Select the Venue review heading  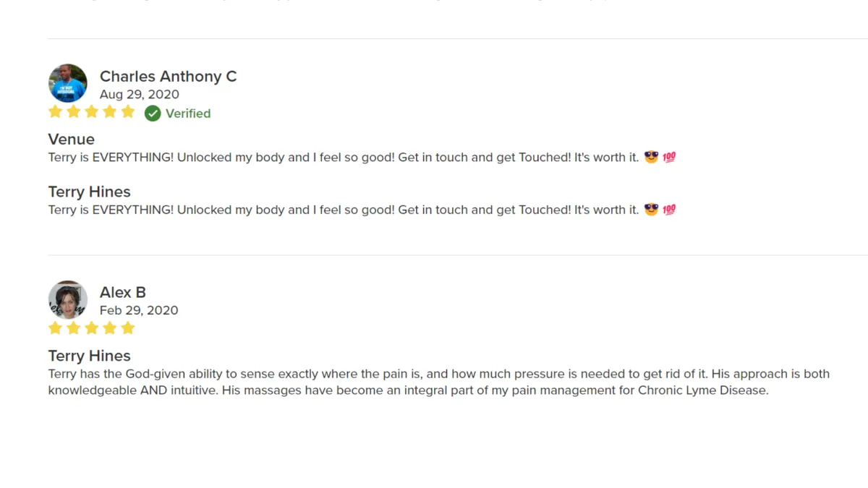tap(72, 139)
